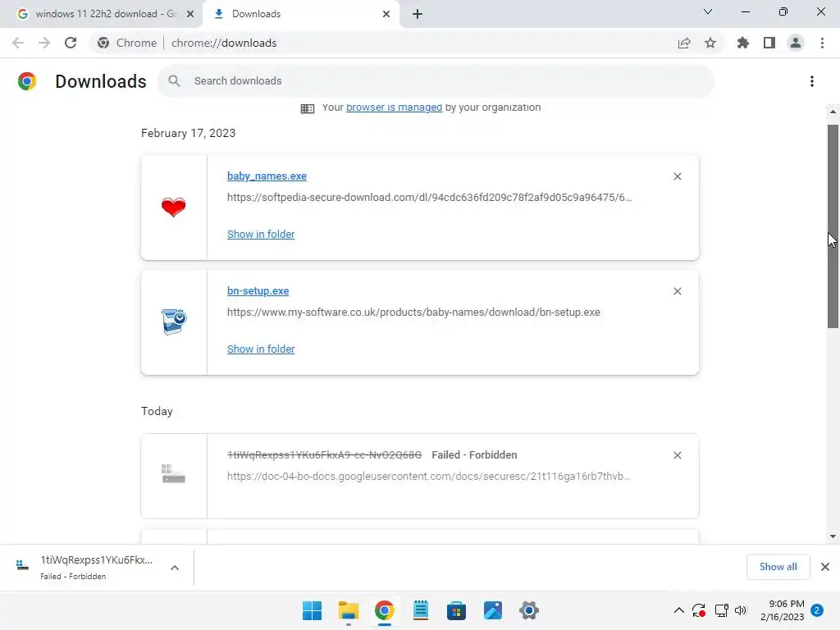Show bn-setup.exe in folder
Viewport: 840px width, 630px height.
coord(261,349)
